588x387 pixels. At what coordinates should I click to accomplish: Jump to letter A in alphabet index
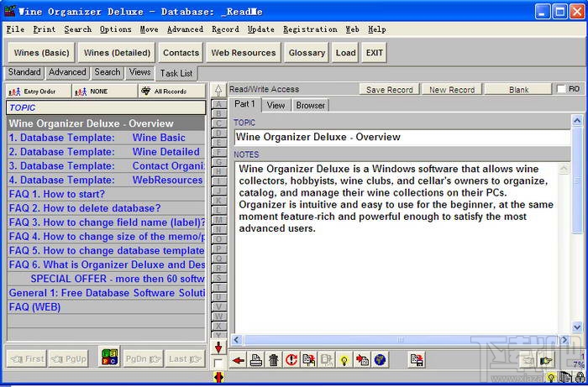click(218, 104)
